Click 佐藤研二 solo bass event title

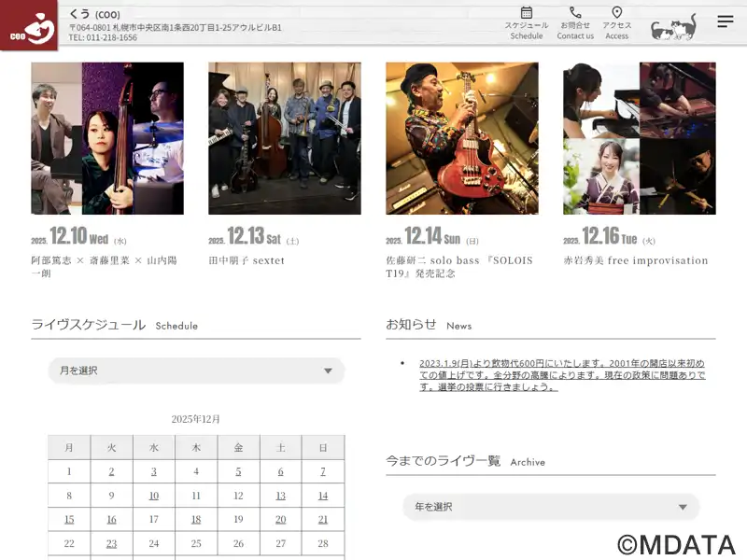click(x=459, y=267)
